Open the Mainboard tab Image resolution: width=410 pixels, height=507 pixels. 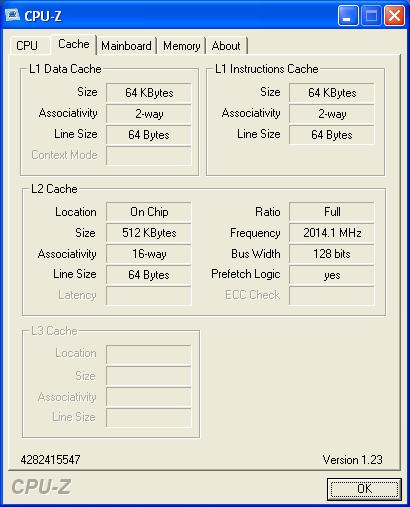(126, 46)
